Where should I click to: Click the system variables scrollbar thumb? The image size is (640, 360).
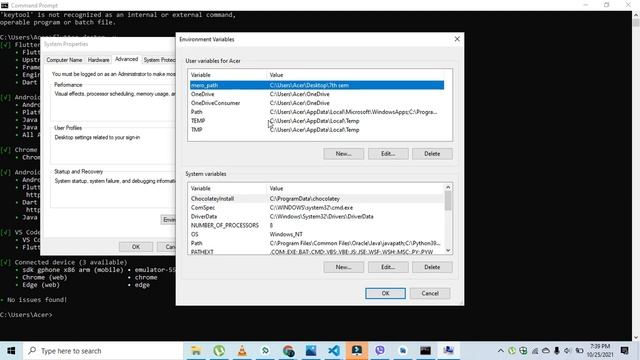(x=448, y=201)
